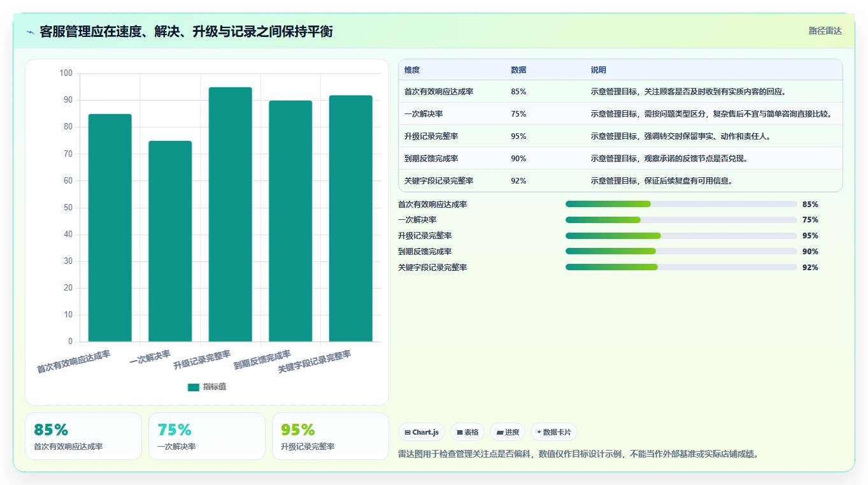
Task: Select the 首次有效响应达成率 bar in chart
Action: (110, 228)
